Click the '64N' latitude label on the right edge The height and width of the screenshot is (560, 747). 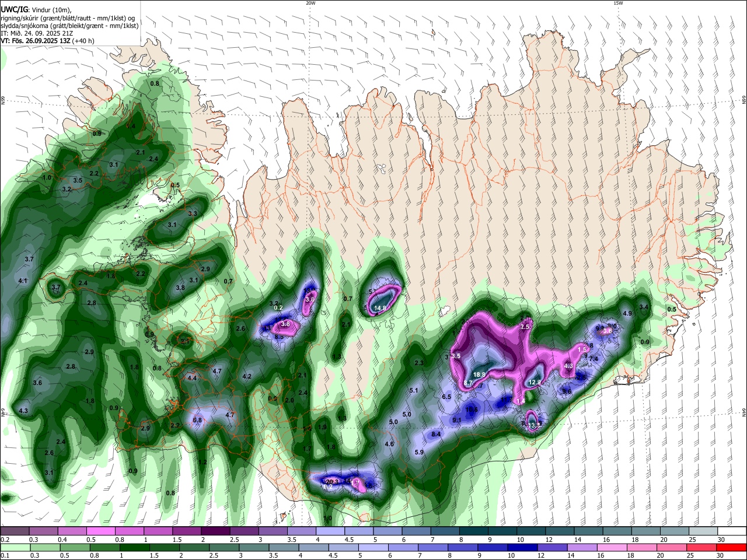tap(744, 412)
